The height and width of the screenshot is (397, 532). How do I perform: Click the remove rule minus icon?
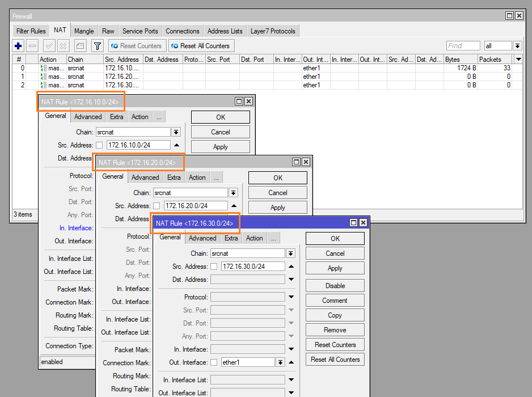[x=33, y=46]
